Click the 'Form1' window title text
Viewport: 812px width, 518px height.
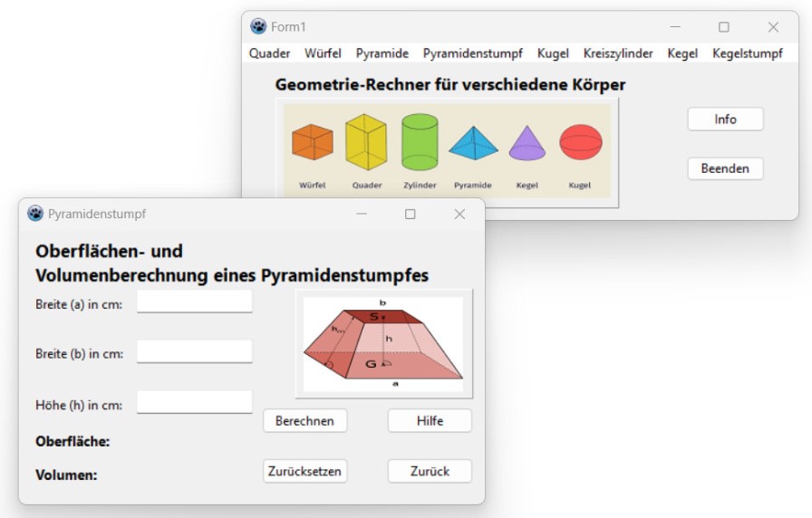(x=288, y=27)
